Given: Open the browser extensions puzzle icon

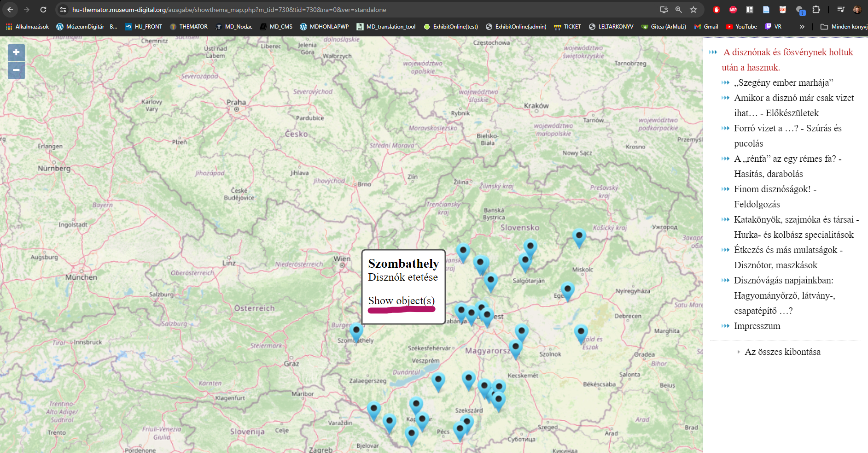Looking at the screenshot, I should [816, 10].
